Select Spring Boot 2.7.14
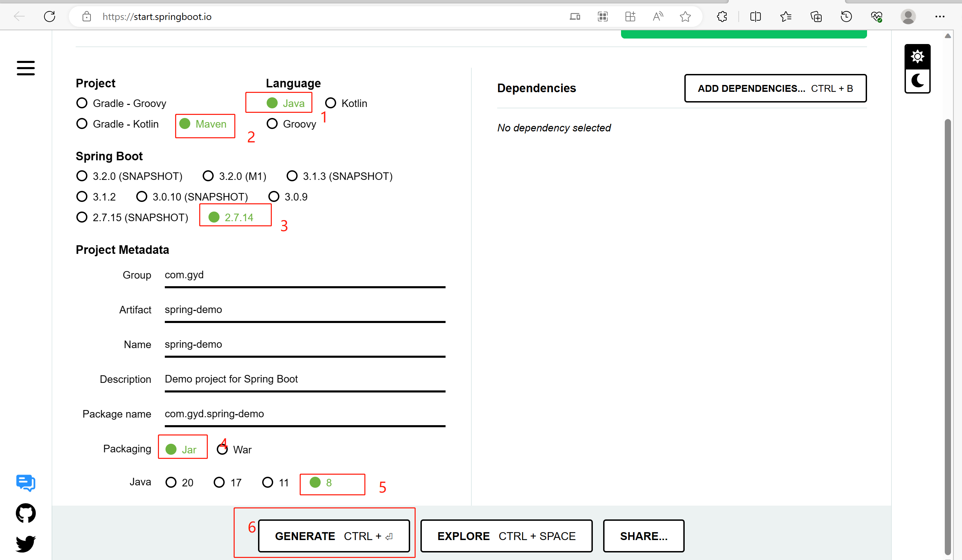Viewport: 962px width, 560px height. coord(231,217)
